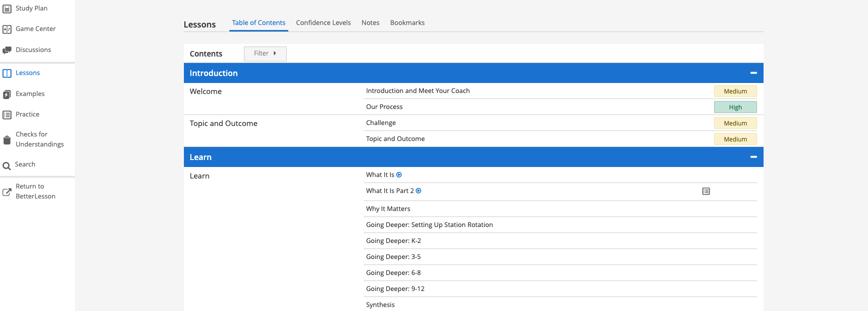Click the notes icon on What It Is Part 2
Screen dimensions: 868x311
click(x=706, y=191)
